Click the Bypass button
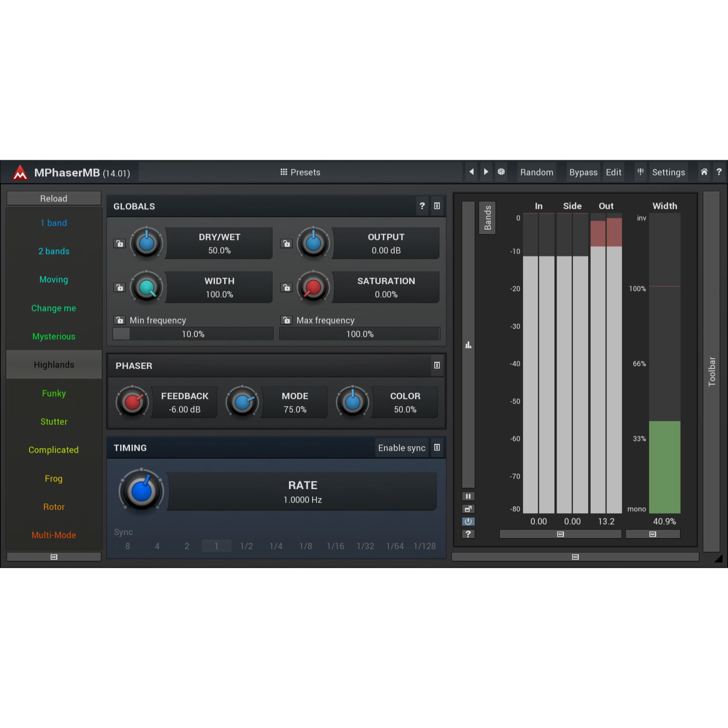This screenshot has width=728, height=728. pos(583,172)
